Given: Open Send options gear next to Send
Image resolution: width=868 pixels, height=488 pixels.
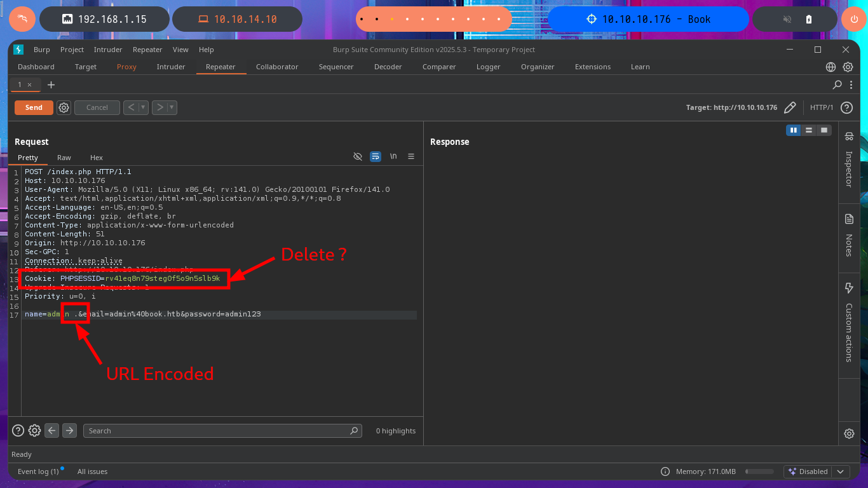Looking at the screenshot, I should [64, 107].
